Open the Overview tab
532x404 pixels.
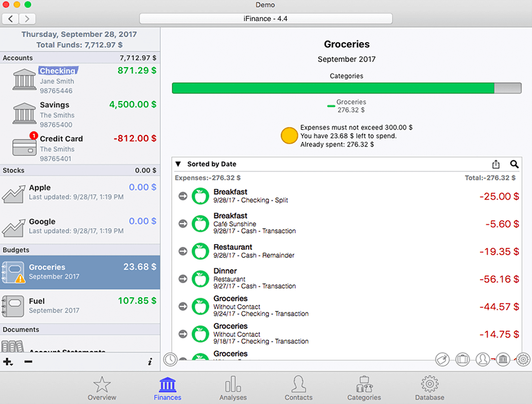click(102, 388)
